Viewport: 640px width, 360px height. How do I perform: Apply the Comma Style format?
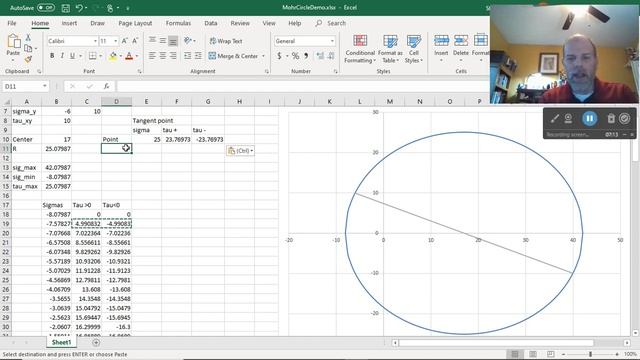coord(306,56)
